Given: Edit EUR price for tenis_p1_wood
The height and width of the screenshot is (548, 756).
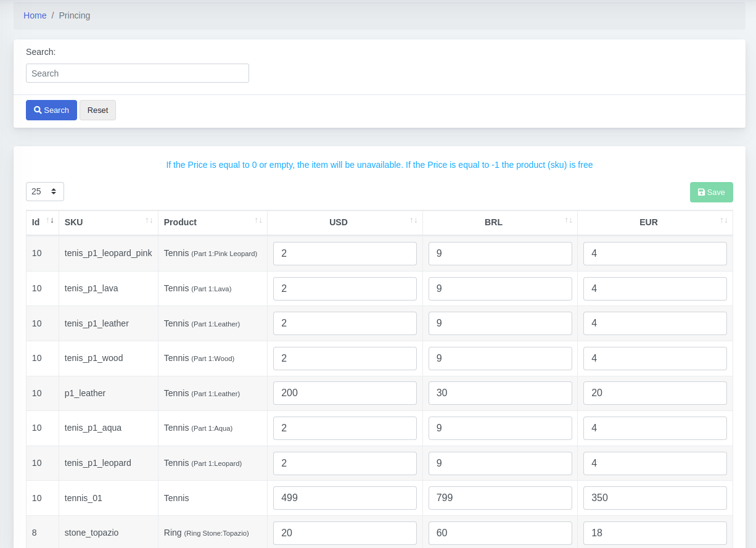Looking at the screenshot, I should click(655, 359).
